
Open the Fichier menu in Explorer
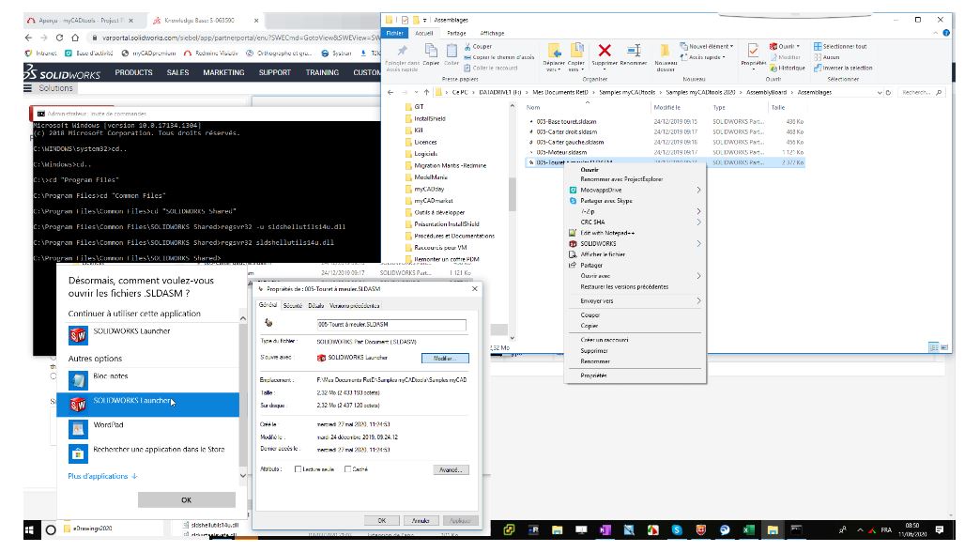pyautogui.click(x=395, y=33)
